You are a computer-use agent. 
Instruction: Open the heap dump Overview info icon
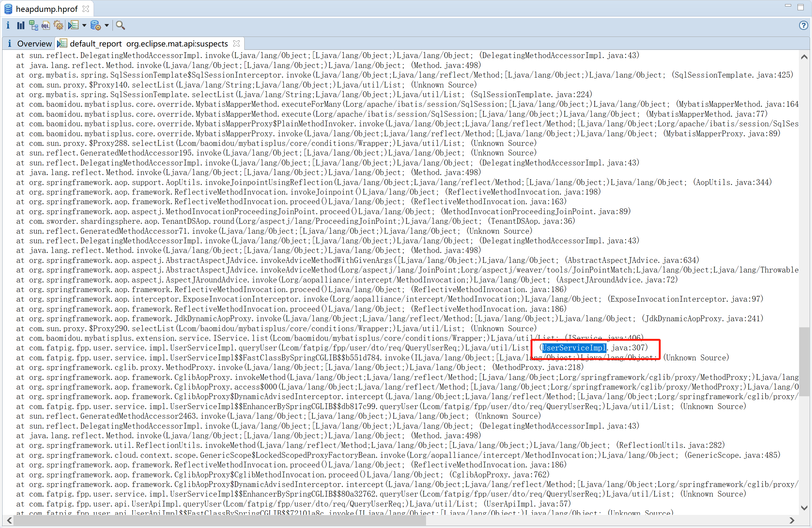(8, 25)
